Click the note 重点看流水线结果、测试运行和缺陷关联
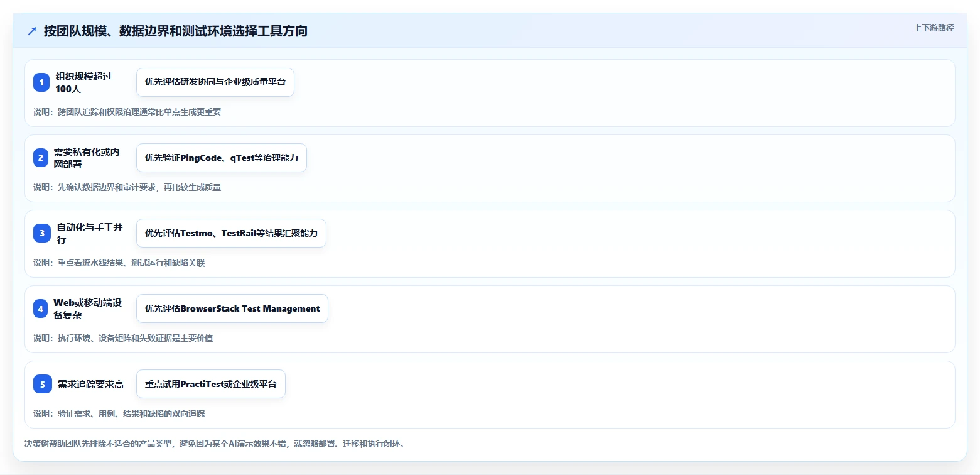 tap(131, 263)
